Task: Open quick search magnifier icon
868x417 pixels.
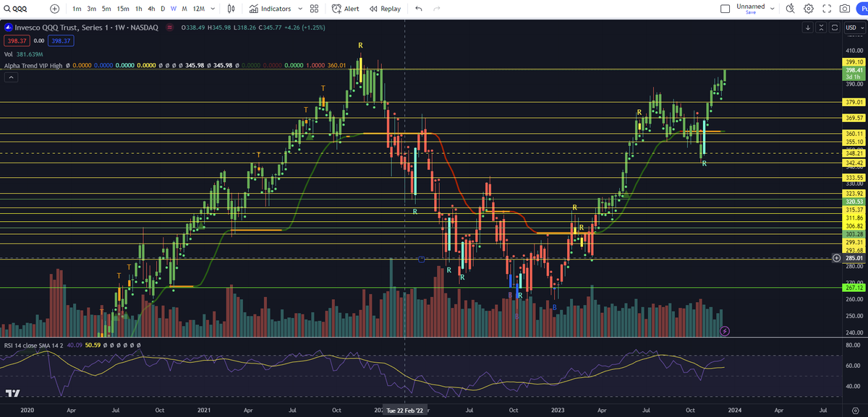Action: pyautogui.click(x=790, y=9)
